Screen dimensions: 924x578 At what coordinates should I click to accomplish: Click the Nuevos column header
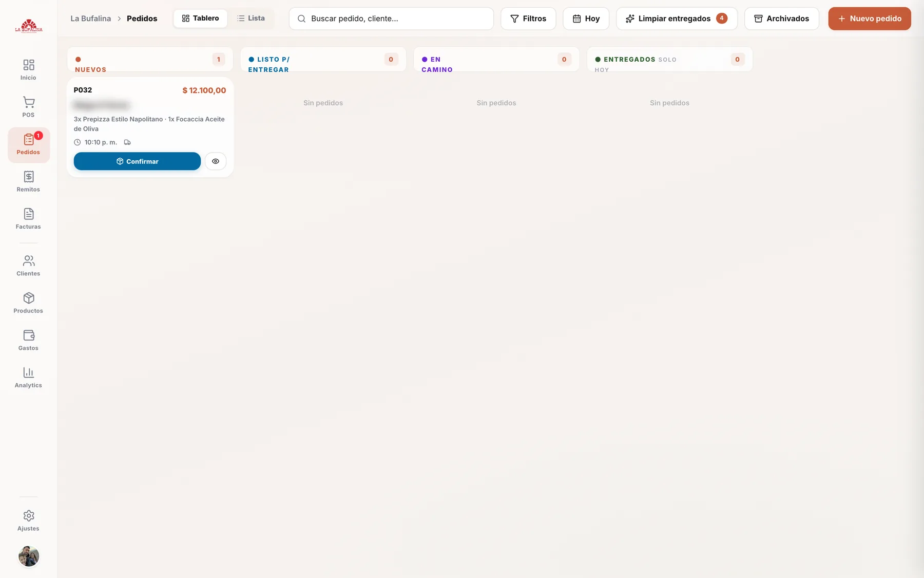pos(150,60)
